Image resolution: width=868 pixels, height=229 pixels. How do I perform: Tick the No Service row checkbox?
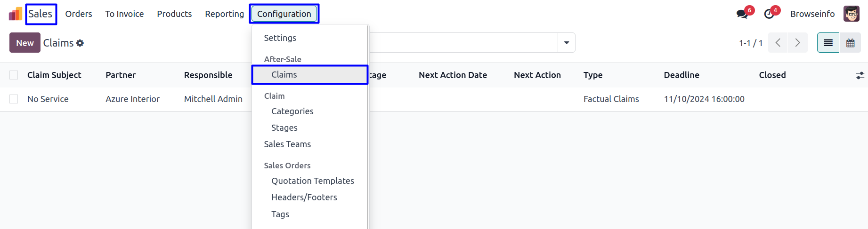14,99
